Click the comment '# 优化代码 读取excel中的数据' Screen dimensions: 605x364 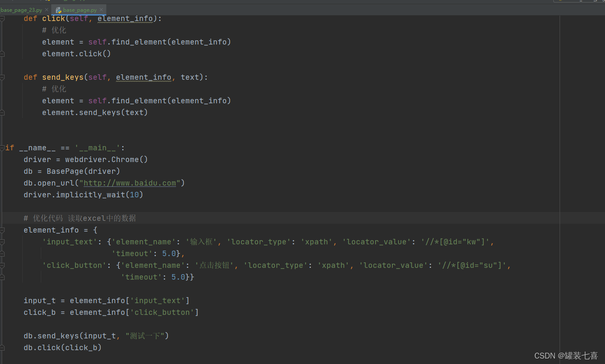[80, 218]
